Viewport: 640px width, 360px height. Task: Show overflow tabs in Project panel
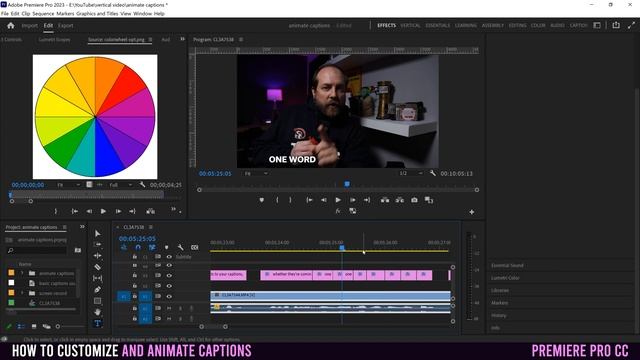click(82, 227)
